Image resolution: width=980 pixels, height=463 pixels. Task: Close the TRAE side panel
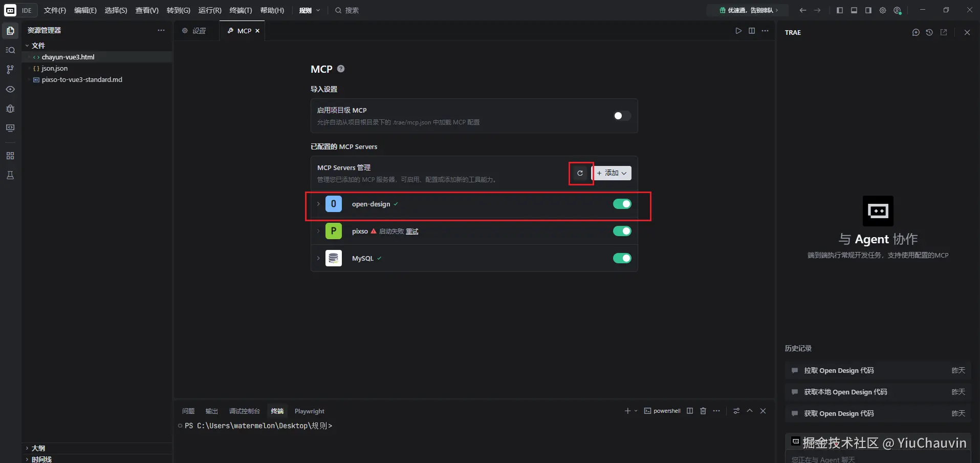[x=967, y=32]
